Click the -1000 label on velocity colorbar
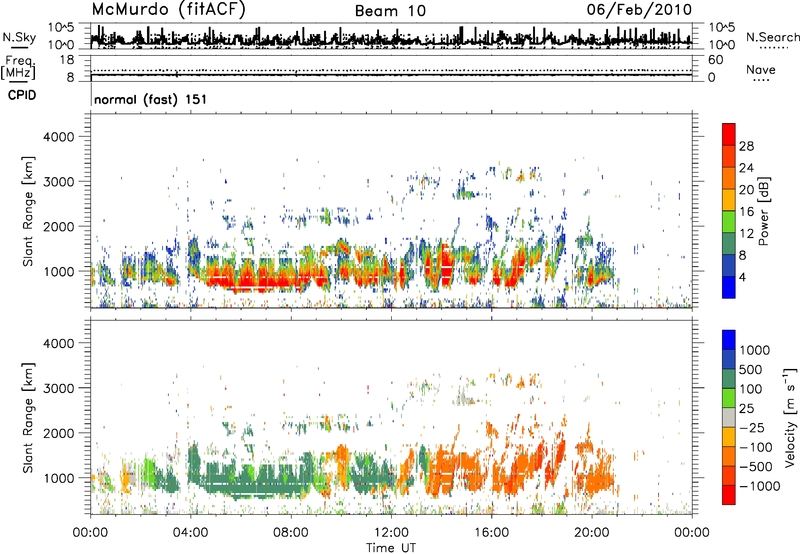 (759, 486)
